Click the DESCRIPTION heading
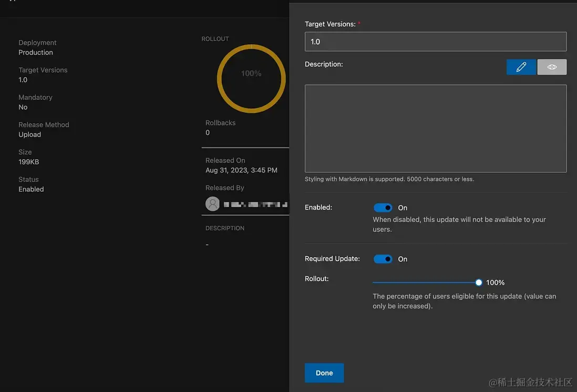577x392 pixels. pos(225,228)
